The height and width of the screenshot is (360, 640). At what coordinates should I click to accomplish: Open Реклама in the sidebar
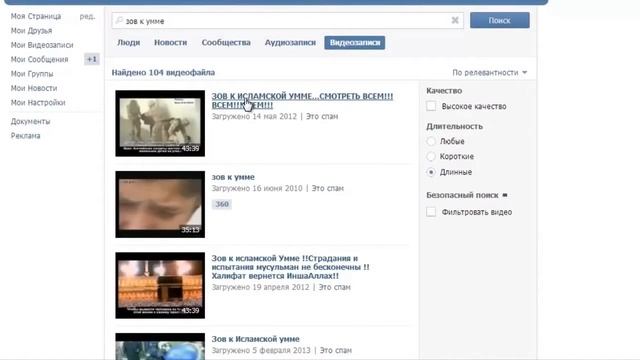[x=25, y=136]
